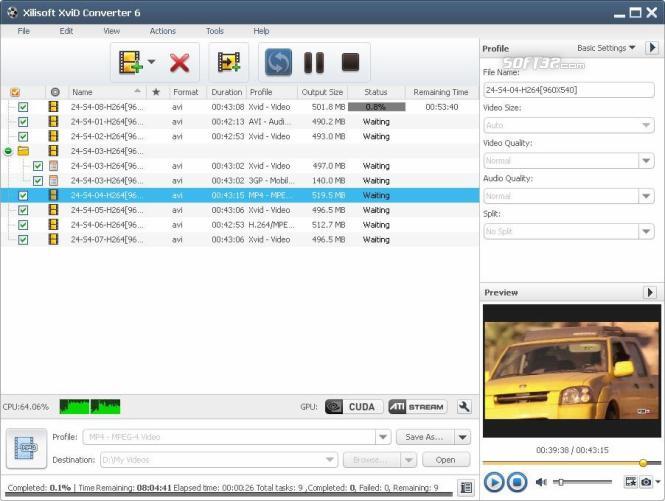
Task: Open the Audio Quality dropdown
Action: click(645, 196)
